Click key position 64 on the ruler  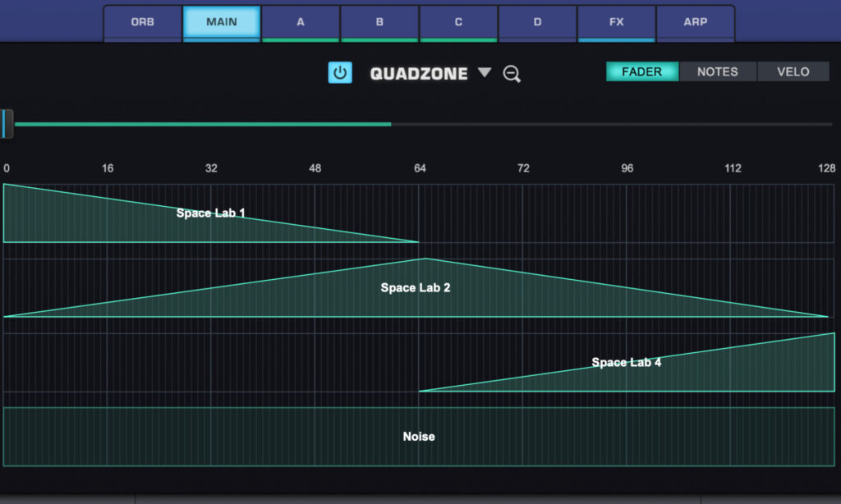419,167
